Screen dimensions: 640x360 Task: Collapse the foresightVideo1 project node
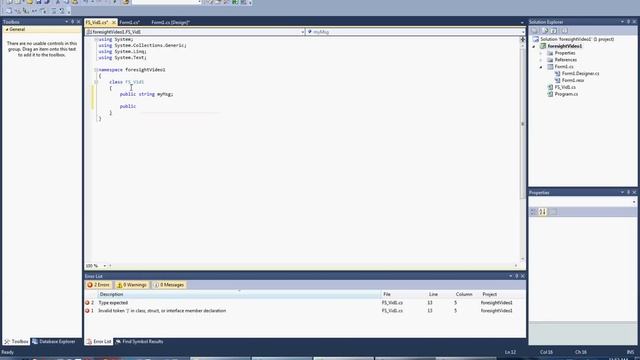(x=534, y=46)
